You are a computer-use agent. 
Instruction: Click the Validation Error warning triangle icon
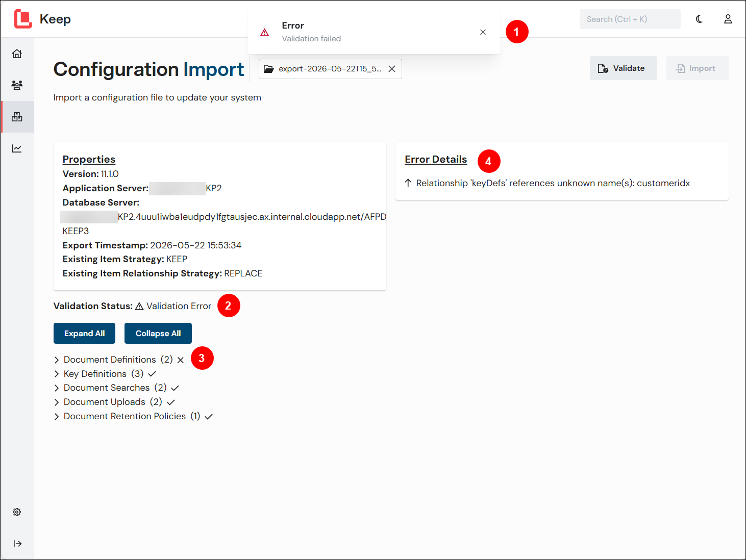139,306
